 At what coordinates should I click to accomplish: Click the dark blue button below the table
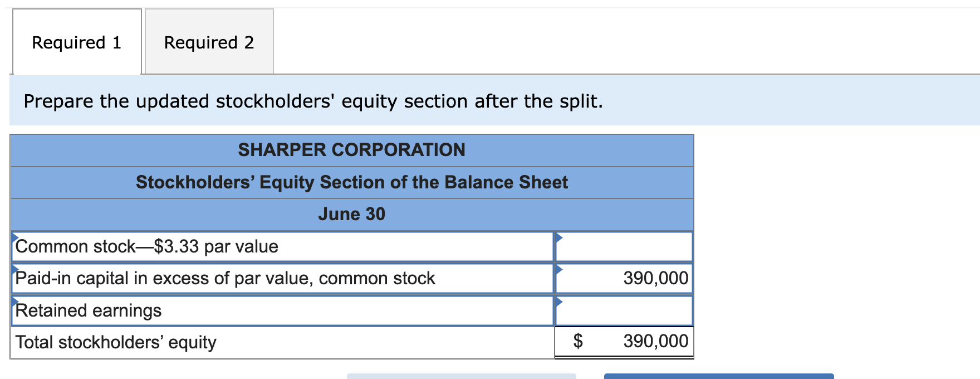[x=719, y=376]
